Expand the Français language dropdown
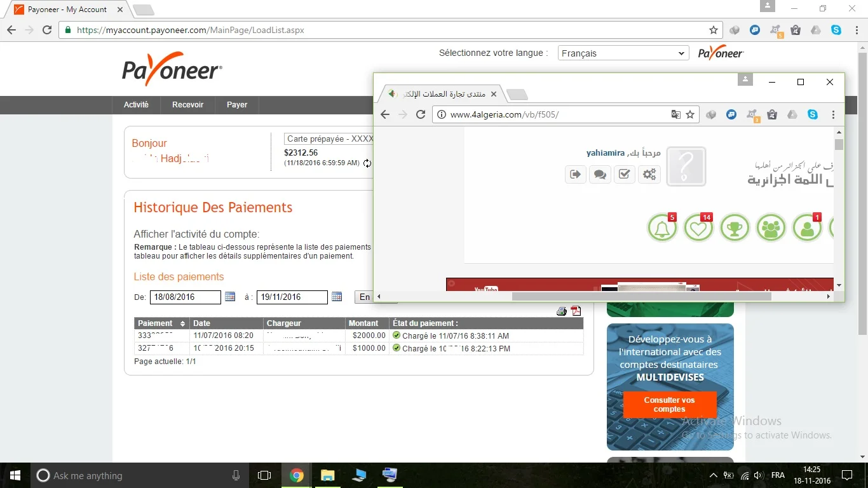The width and height of the screenshot is (868, 488). pos(623,53)
